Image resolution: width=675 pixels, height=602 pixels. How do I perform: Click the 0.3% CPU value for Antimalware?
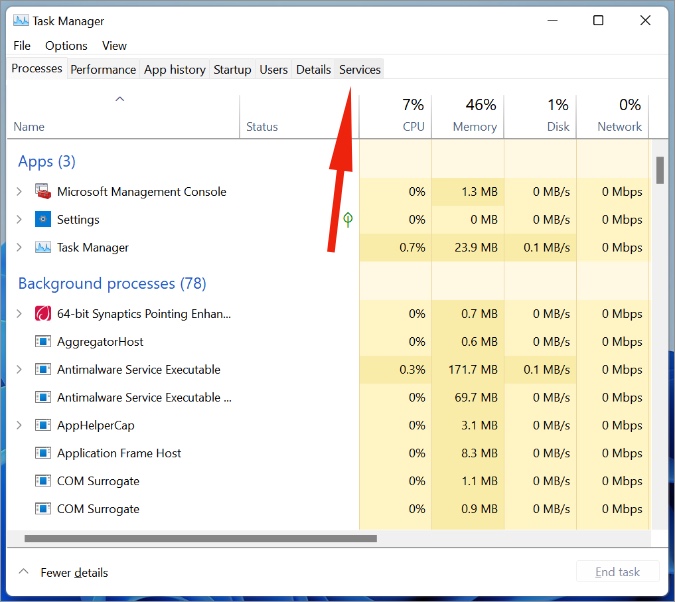(412, 369)
